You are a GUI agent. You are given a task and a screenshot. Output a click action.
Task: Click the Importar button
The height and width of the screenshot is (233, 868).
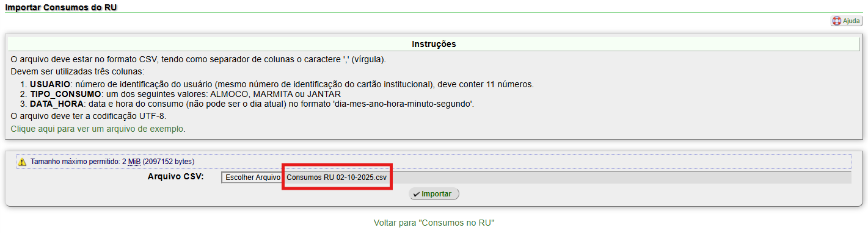(x=434, y=194)
